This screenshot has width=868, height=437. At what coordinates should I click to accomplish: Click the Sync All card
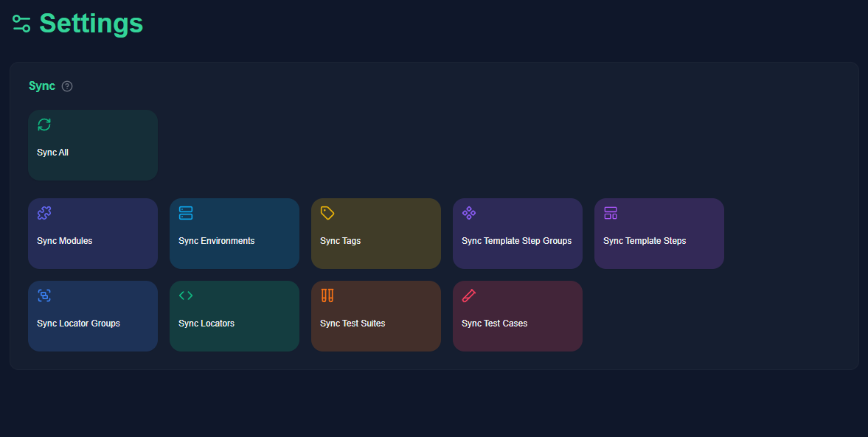click(x=92, y=144)
